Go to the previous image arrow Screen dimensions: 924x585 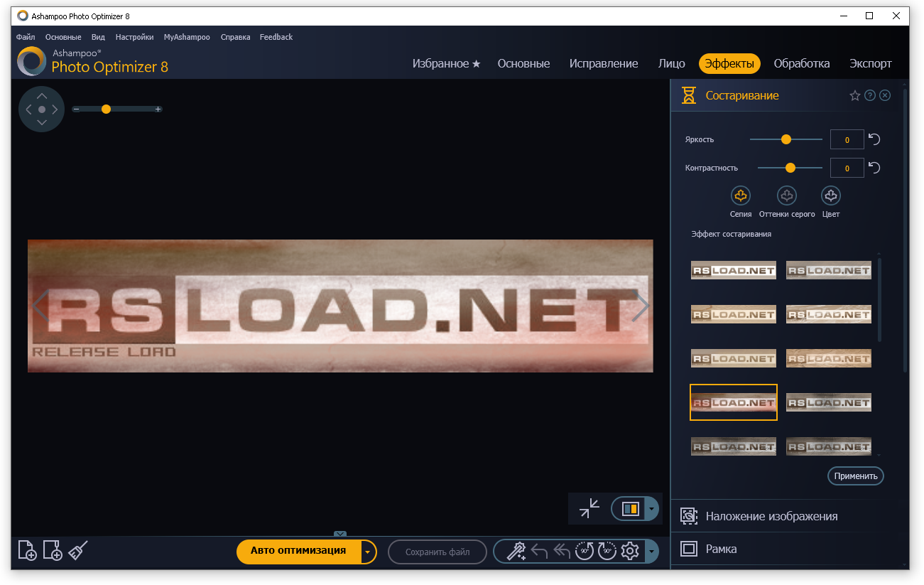click(x=40, y=306)
